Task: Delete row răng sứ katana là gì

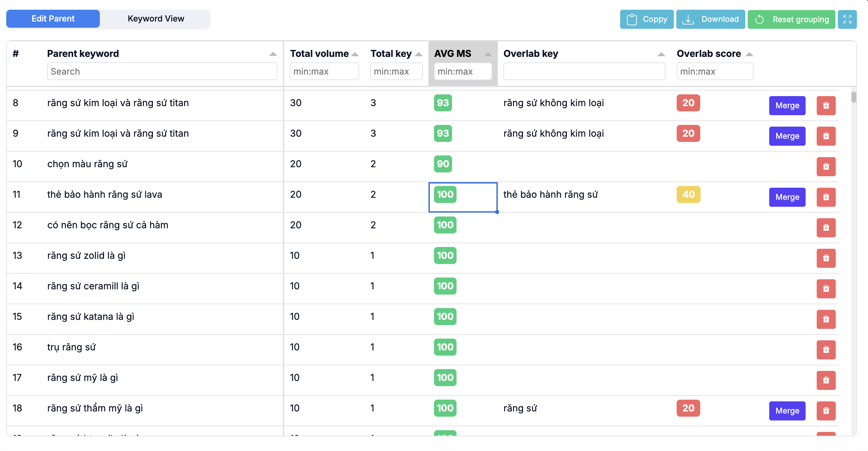Action: tap(826, 319)
